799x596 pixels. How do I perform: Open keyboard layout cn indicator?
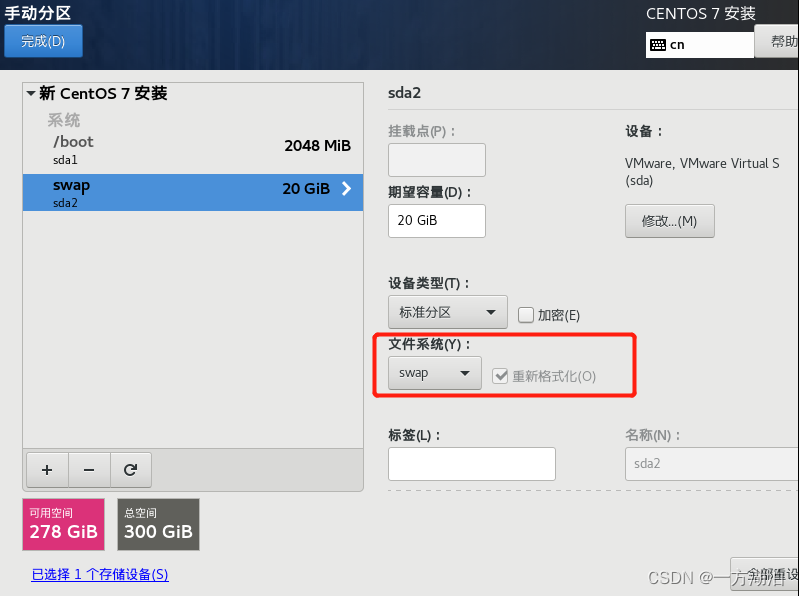pos(700,45)
